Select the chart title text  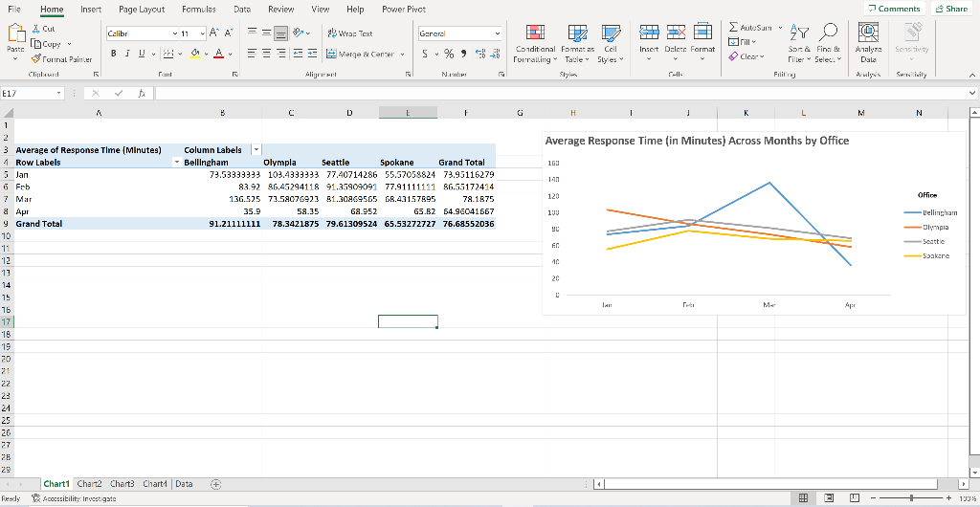(697, 142)
